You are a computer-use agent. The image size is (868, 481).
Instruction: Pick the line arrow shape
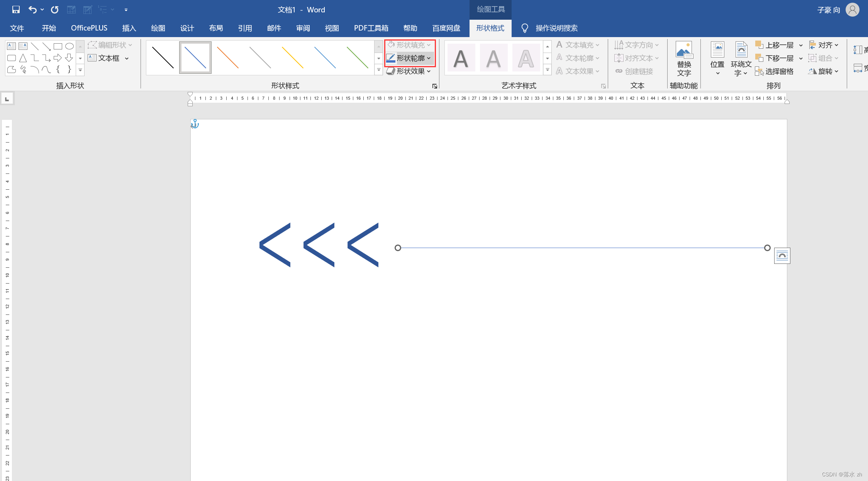(x=46, y=46)
